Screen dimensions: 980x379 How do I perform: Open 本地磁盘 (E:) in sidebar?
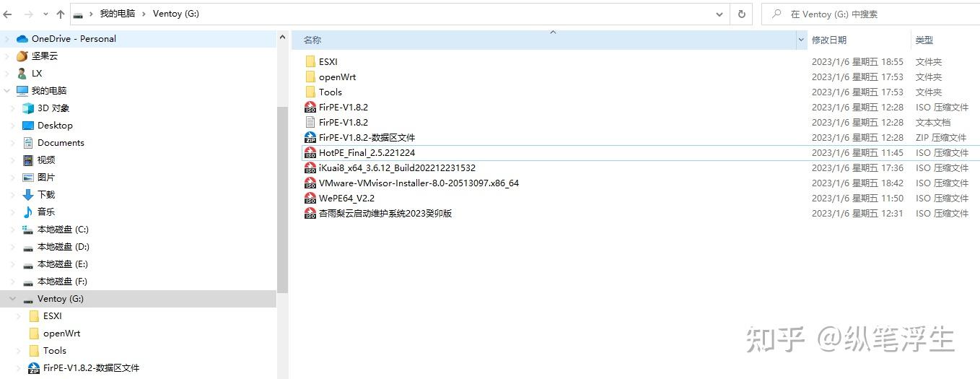[x=63, y=264]
